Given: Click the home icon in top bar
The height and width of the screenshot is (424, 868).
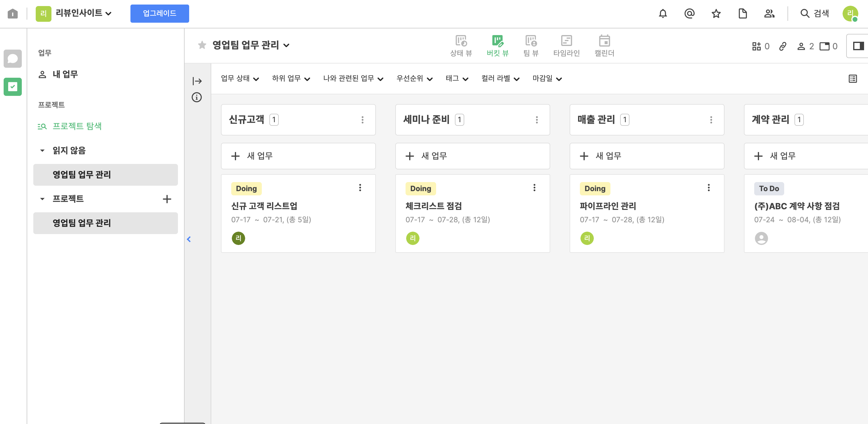Looking at the screenshot, I should (13, 14).
